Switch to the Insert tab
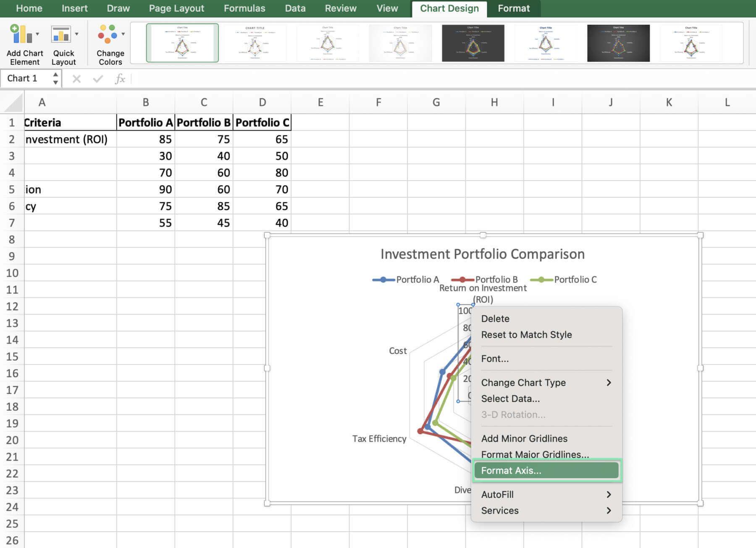 (75, 8)
